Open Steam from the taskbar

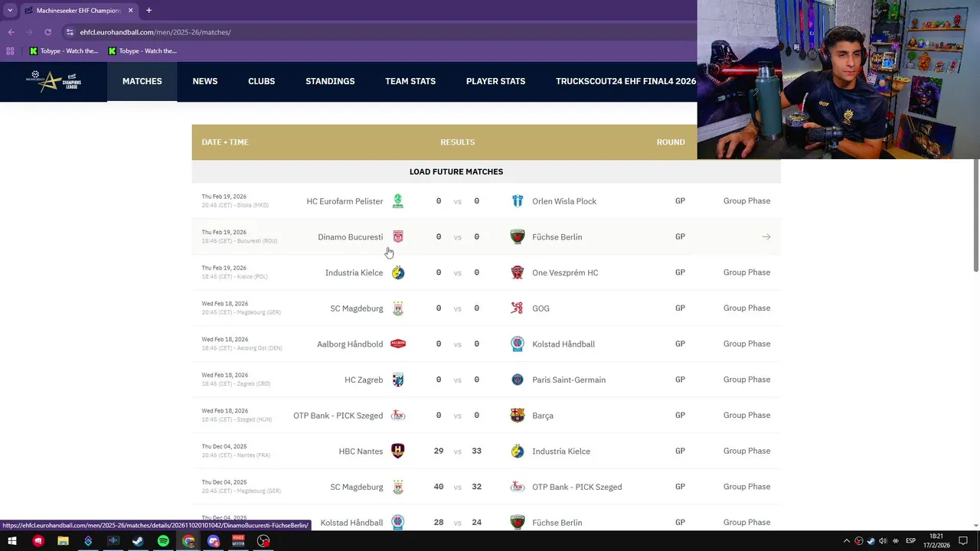click(x=138, y=541)
